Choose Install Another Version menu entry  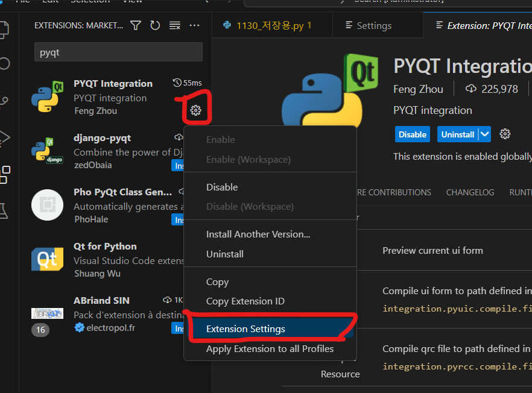(270, 234)
